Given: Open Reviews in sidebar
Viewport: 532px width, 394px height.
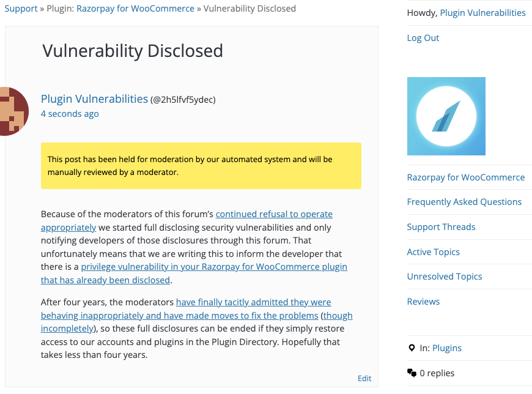Looking at the screenshot, I should coord(423,302).
